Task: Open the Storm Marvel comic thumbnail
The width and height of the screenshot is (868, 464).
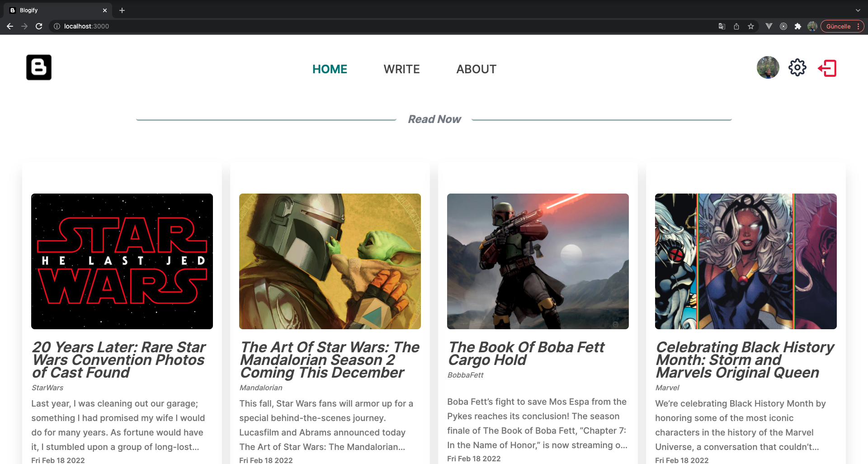Action: pos(746,261)
